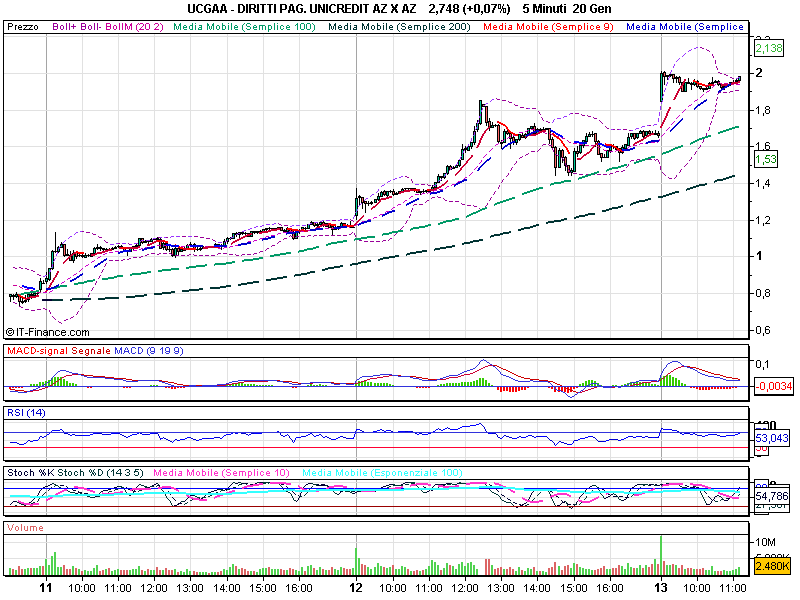Click the '2,748 (+0,07%)' price in title
Image resolution: width=800 pixels, height=600 pixels.
pyautogui.click(x=469, y=9)
